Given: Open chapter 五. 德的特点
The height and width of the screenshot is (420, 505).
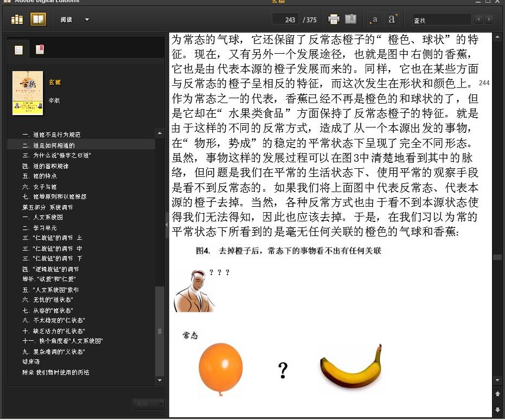Looking at the screenshot, I should (40, 176).
